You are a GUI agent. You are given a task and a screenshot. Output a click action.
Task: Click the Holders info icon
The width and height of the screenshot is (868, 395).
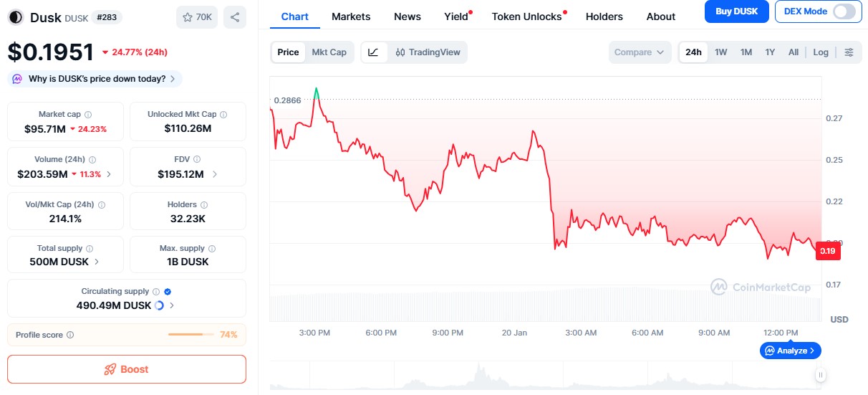click(204, 205)
